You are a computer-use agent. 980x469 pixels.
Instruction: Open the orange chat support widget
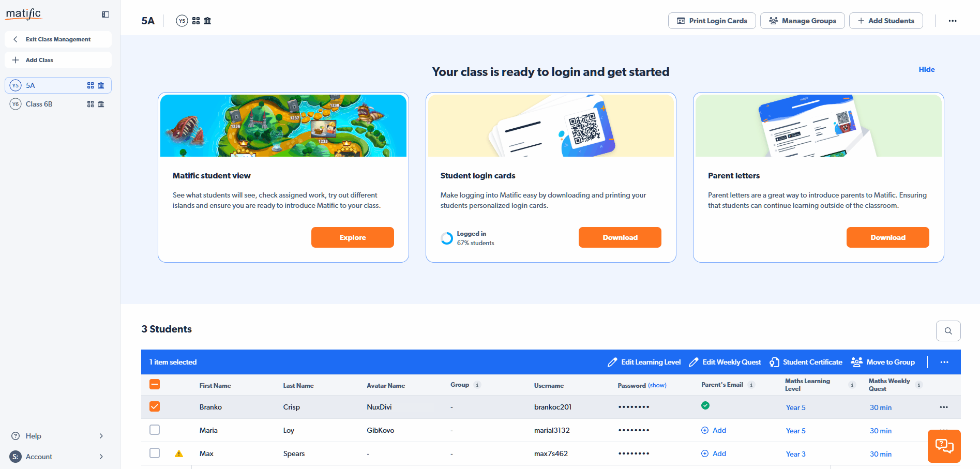coord(944,446)
